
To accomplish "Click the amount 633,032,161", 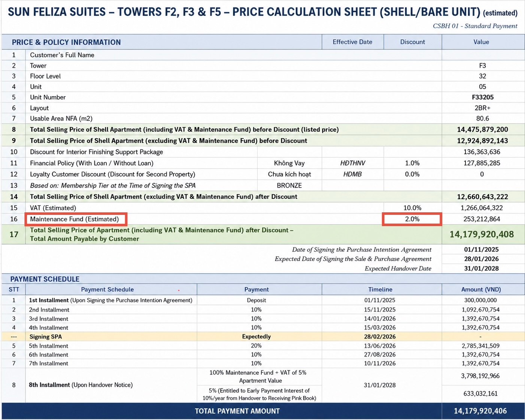I will tap(480, 394).
